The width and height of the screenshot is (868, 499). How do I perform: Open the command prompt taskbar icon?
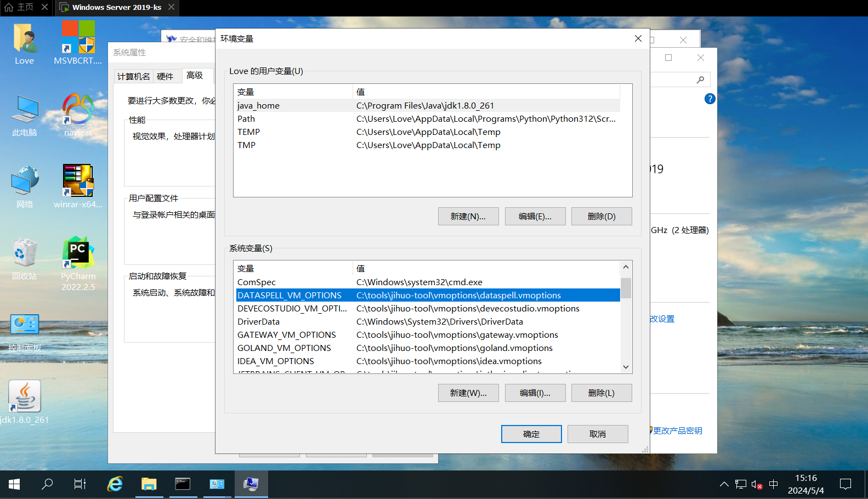pos(183,484)
